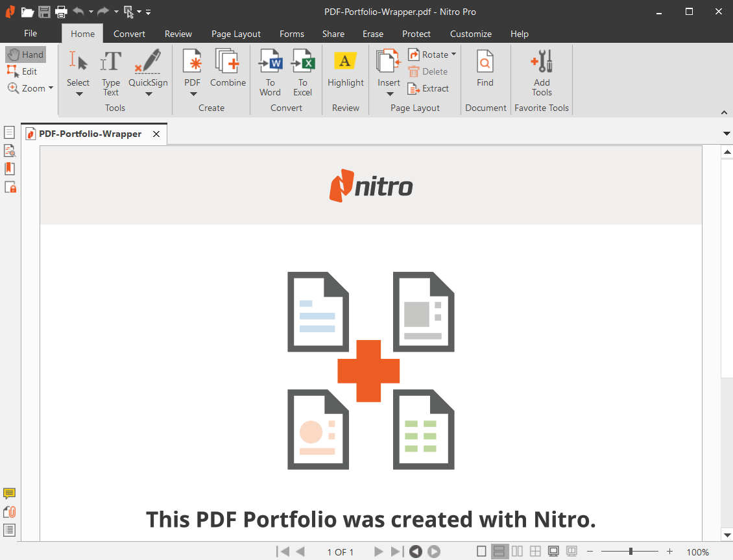Click the create PDF icon
Screen dimensions: 733x560
point(192,61)
